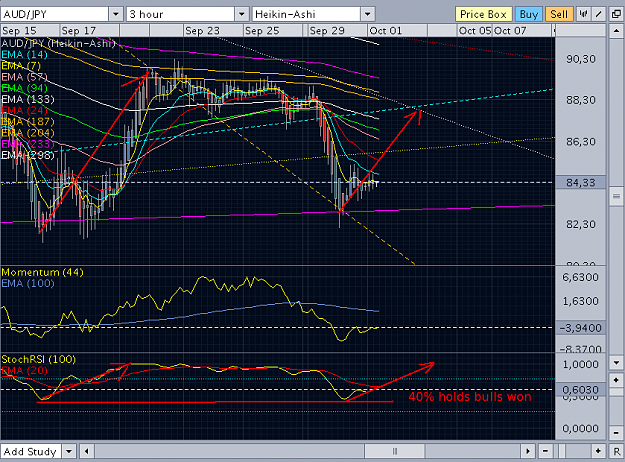Click the AUD/JPY symbol field
Image resolution: width=625 pixels, height=462 pixels.
tap(55, 14)
